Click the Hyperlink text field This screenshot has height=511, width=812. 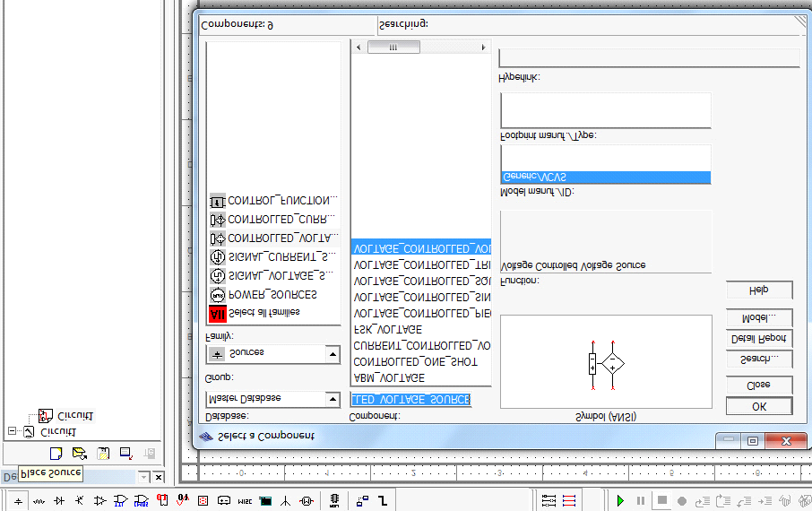[x=649, y=58]
